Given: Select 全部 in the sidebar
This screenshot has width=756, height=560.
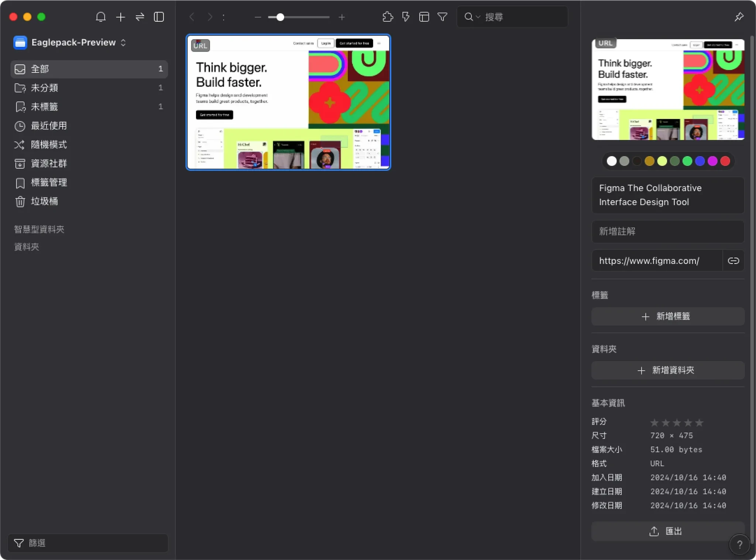Looking at the screenshot, I should [89, 69].
